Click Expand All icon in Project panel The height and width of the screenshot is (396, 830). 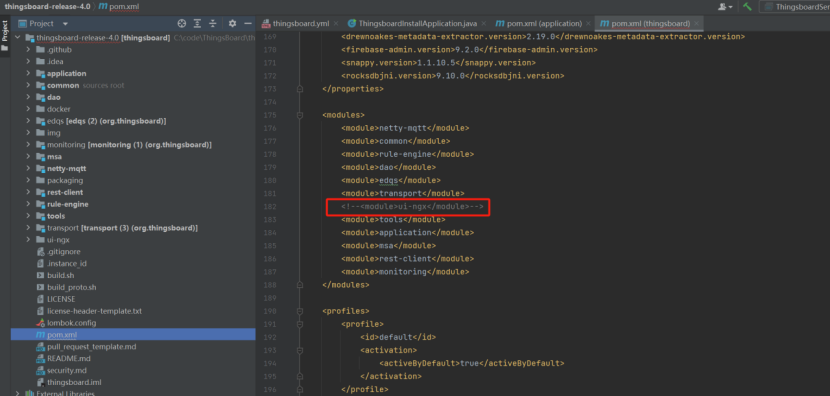197,23
